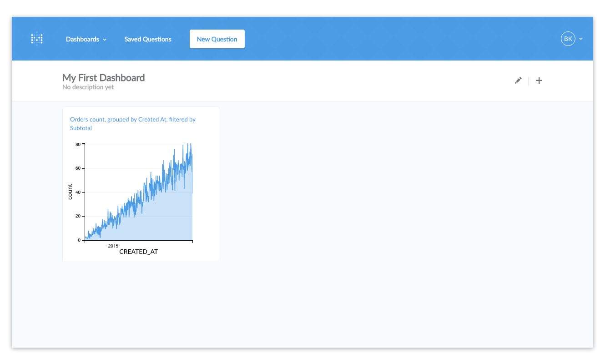Image resolution: width=605 pixels, height=364 pixels.
Task: Select the My First Dashboard title
Action: (103, 78)
